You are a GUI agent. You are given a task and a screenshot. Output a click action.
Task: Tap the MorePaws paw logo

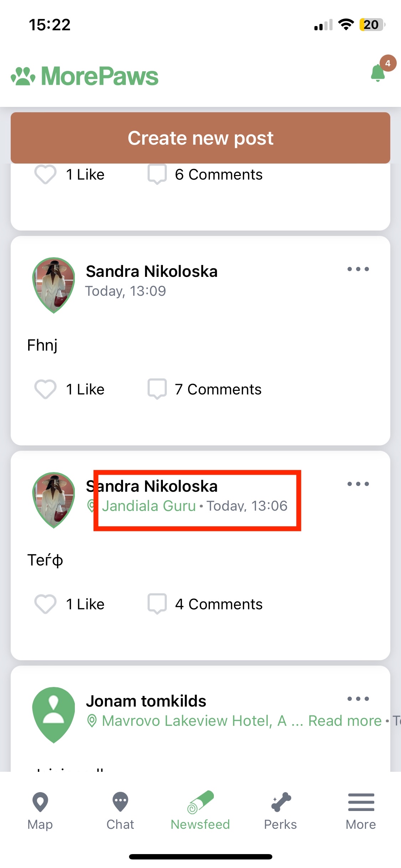[23, 76]
